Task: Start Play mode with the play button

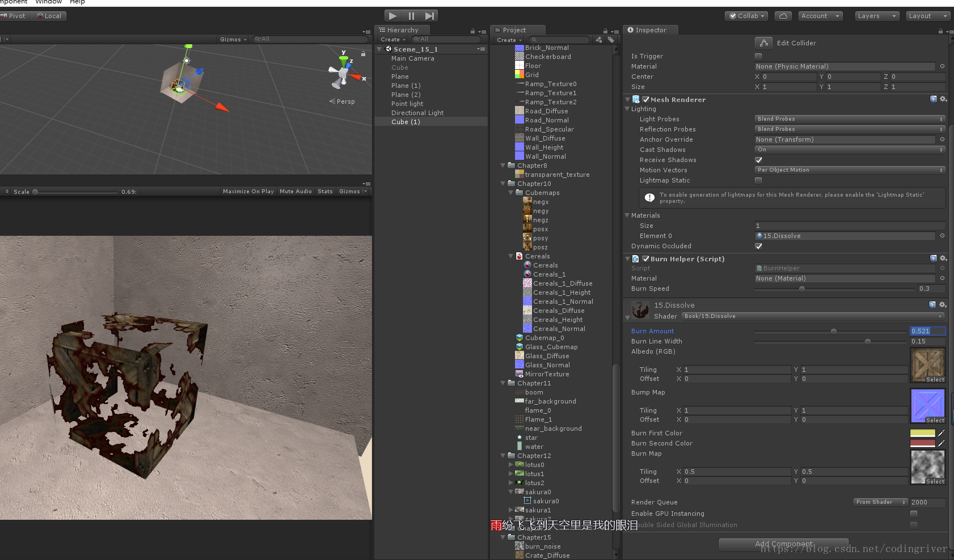Action: coord(393,16)
